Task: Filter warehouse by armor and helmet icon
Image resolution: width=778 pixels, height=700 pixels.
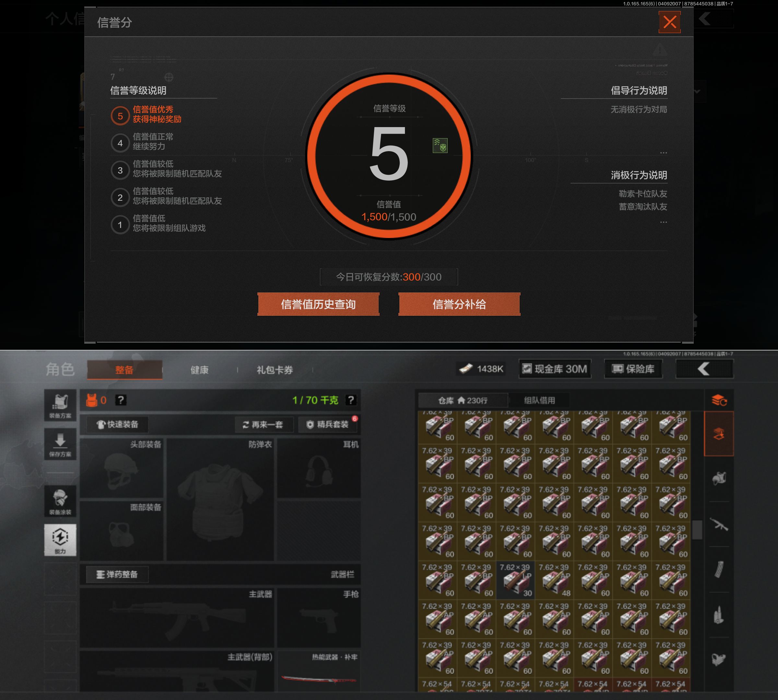Action: point(719,478)
